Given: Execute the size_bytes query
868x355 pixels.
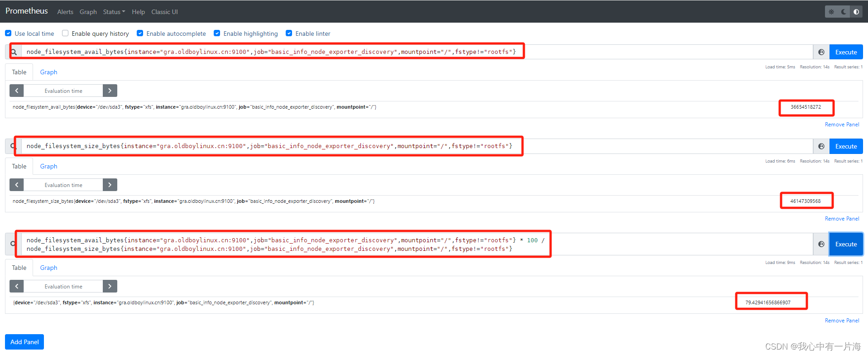Looking at the screenshot, I should point(846,146).
